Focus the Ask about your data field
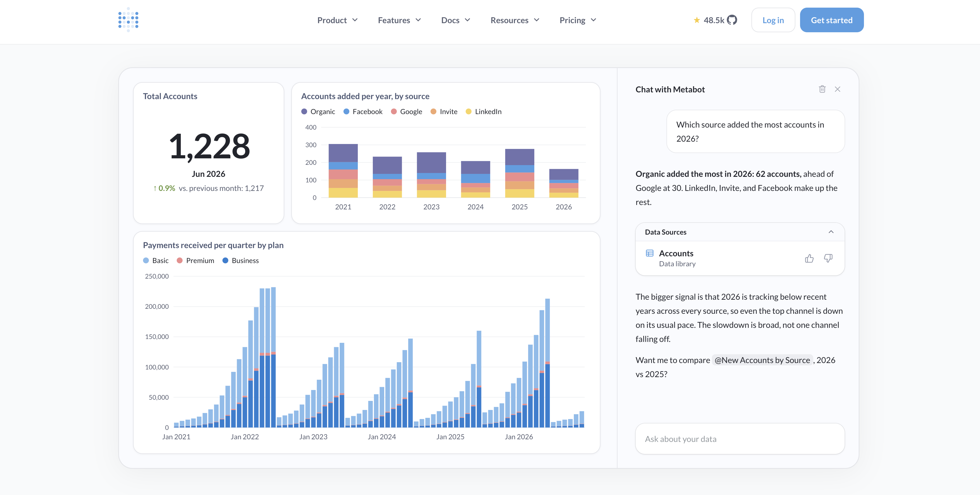 click(740, 439)
